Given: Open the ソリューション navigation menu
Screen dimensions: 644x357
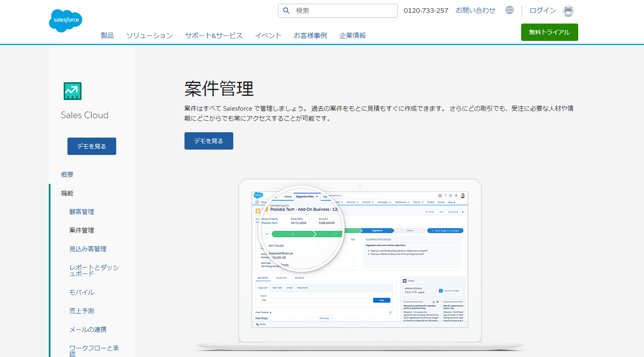Looking at the screenshot, I should (149, 36).
